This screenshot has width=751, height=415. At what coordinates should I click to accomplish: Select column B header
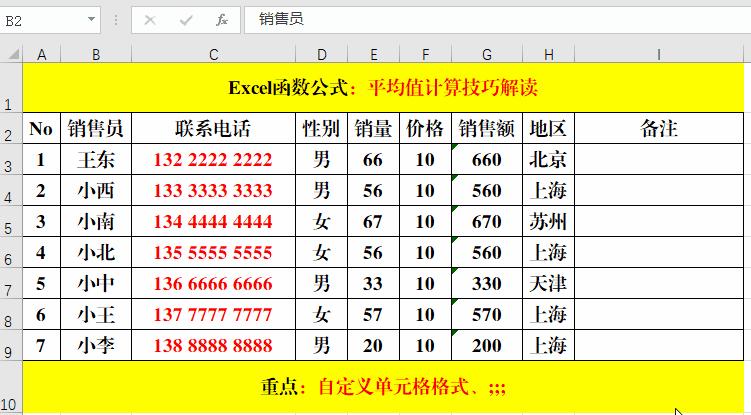tap(96, 55)
